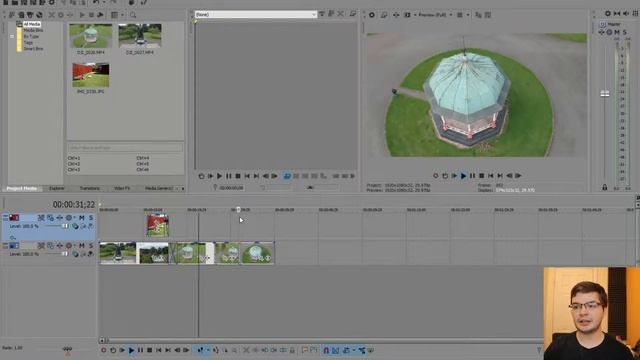Open Preview (Full) quality dropdown
The height and width of the screenshot is (360, 640).
tap(435, 15)
